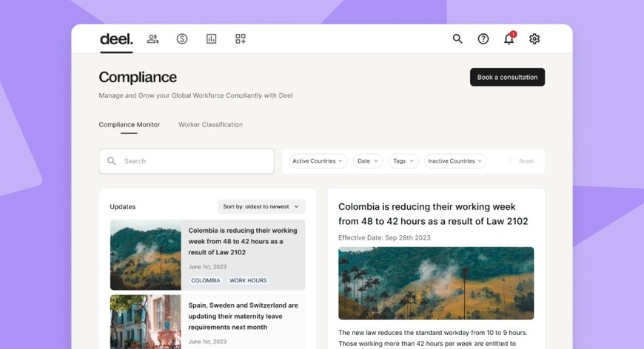Expand the Active Countries filter

click(318, 161)
